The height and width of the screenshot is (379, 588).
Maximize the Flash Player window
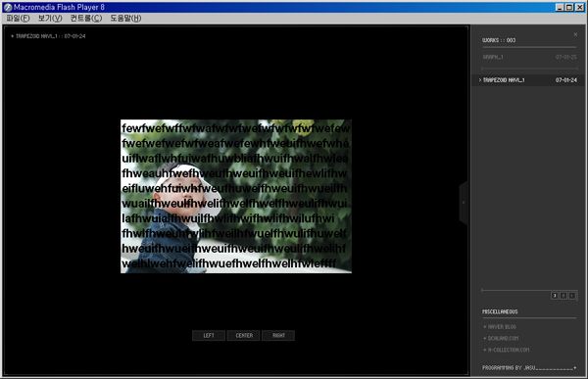click(x=569, y=7)
